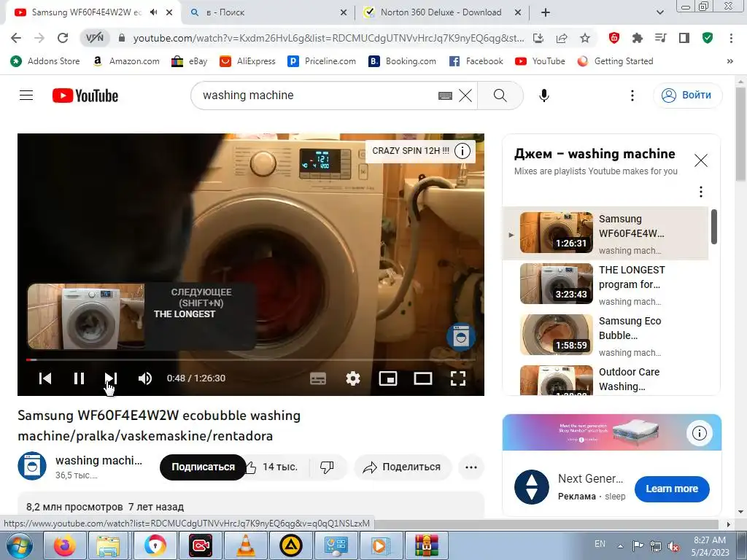Screen dimensions: 747x560
Task: Pause the playing video
Action: [x=79, y=378]
